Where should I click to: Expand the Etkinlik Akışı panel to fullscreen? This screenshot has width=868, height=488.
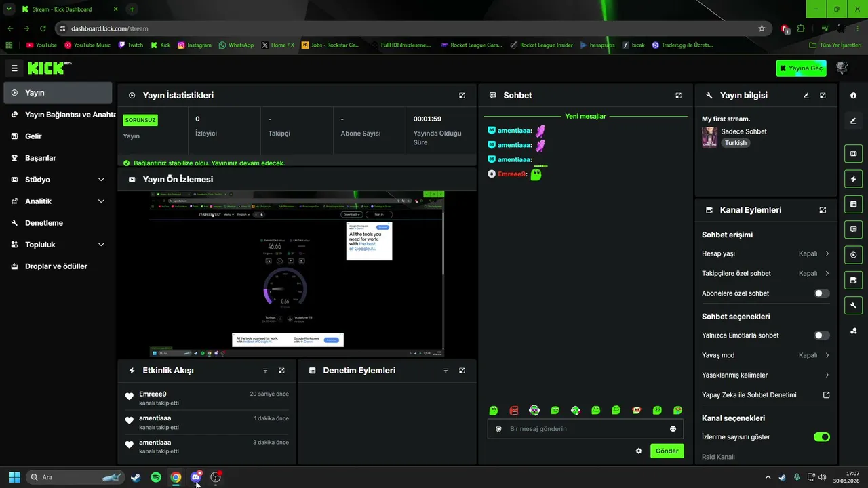click(281, 371)
